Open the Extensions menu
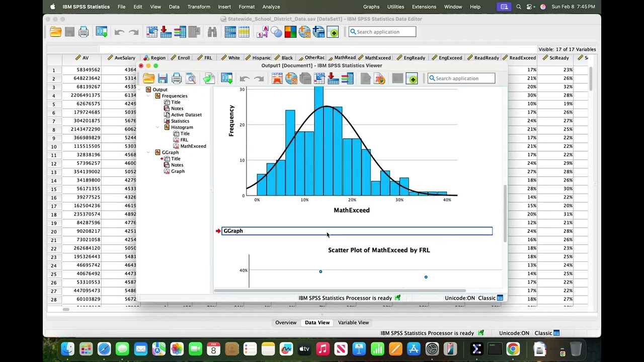The height and width of the screenshot is (362, 644). coord(424,7)
